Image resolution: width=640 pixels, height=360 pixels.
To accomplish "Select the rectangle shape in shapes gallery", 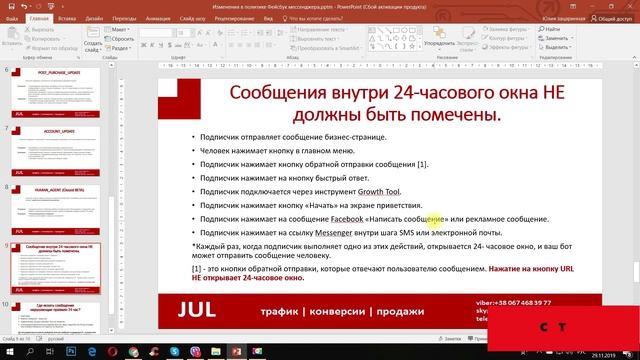I will pos(396,30).
